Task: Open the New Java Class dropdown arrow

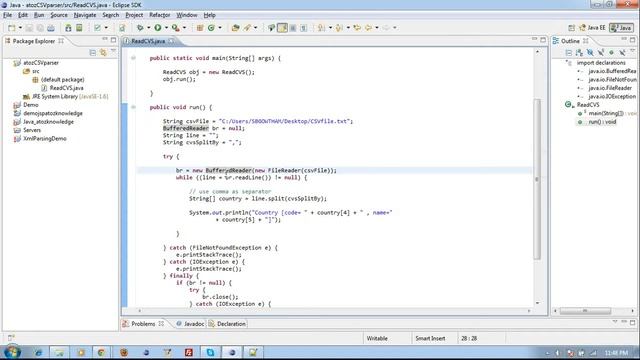Action: click(220, 28)
